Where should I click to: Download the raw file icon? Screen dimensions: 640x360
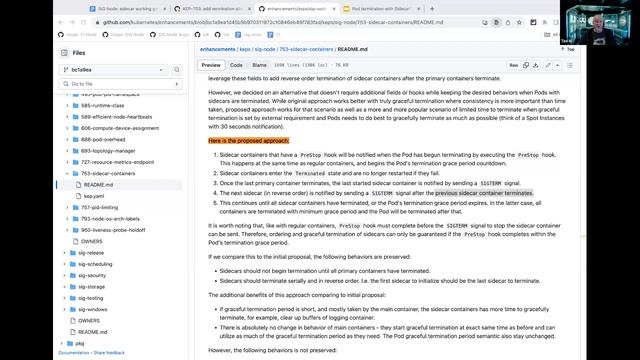[x=536, y=65]
